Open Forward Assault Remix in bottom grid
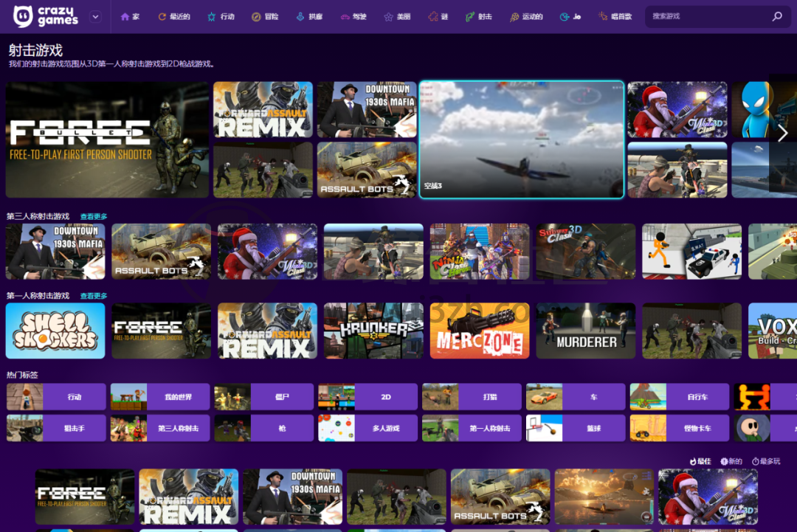This screenshot has width=797, height=532. click(x=189, y=497)
